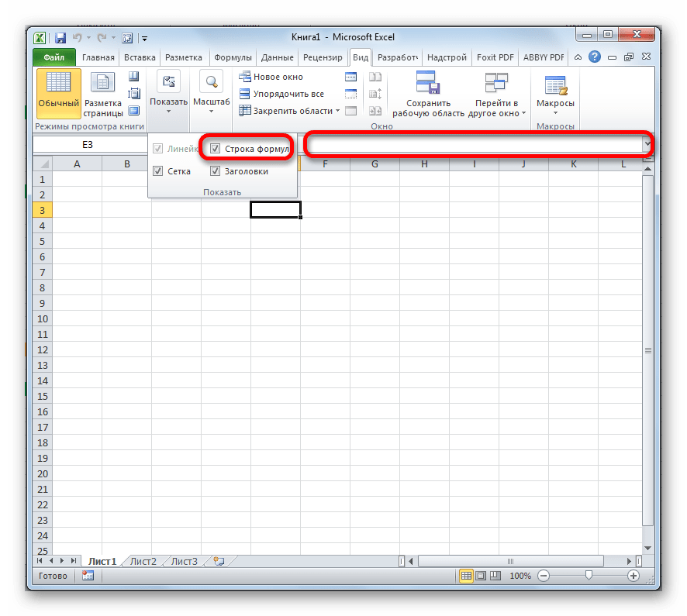This screenshot has height=616, width=687.
Task: Toggle the Заголовки headings checkbox
Action: coord(215,171)
